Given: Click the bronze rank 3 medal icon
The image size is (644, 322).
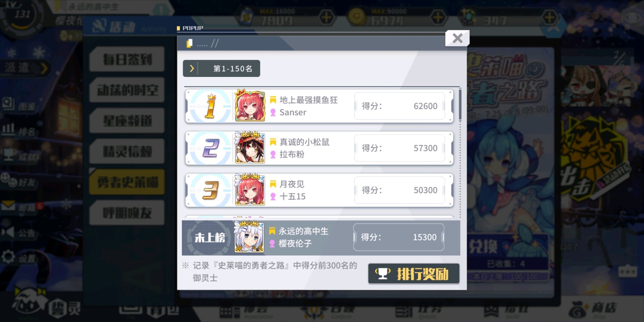Looking at the screenshot, I should click(x=210, y=190).
